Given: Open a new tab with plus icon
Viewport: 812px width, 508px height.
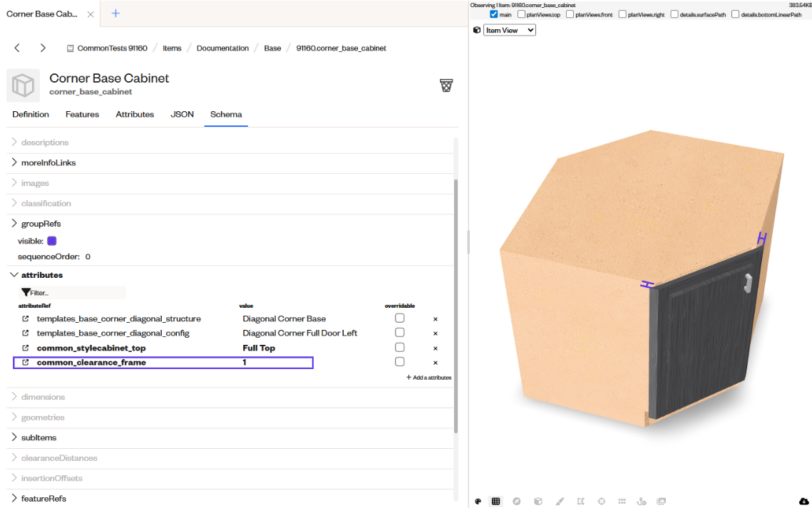Looking at the screenshot, I should 115,14.
